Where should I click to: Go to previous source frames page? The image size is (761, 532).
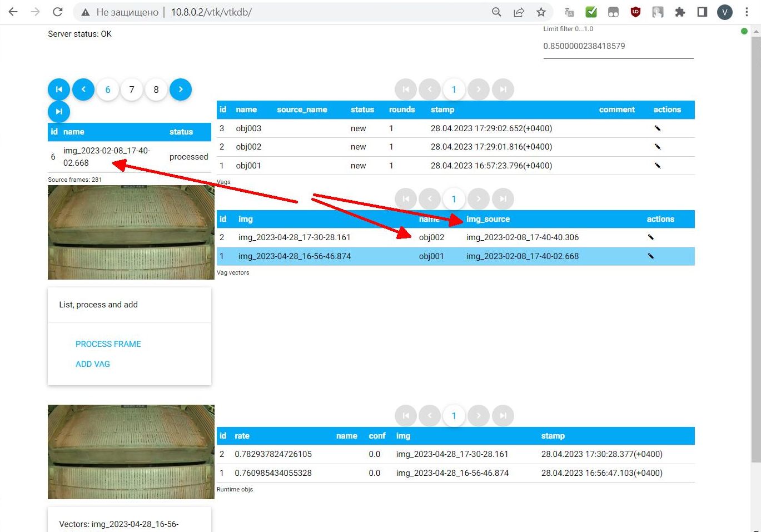(x=83, y=90)
